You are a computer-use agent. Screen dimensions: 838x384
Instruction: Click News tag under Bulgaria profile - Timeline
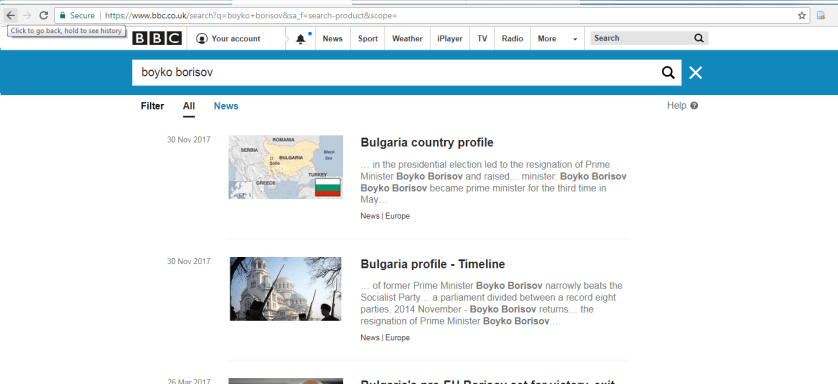coord(370,338)
